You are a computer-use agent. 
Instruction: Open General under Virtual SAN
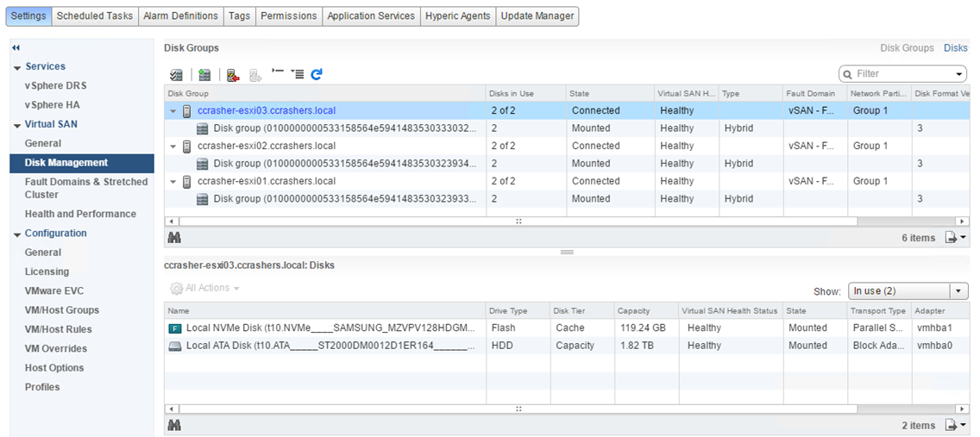point(43,143)
